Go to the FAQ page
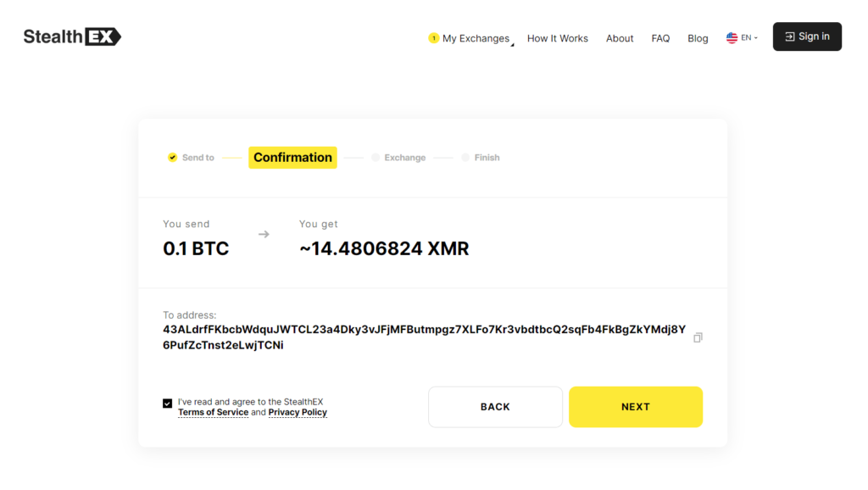The image size is (868, 490). point(660,39)
